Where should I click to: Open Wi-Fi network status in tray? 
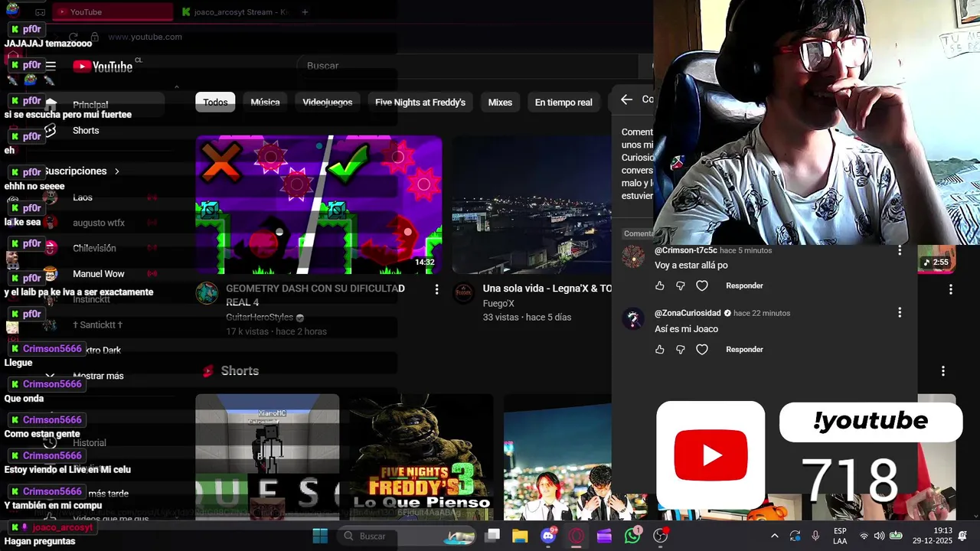[x=864, y=536]
